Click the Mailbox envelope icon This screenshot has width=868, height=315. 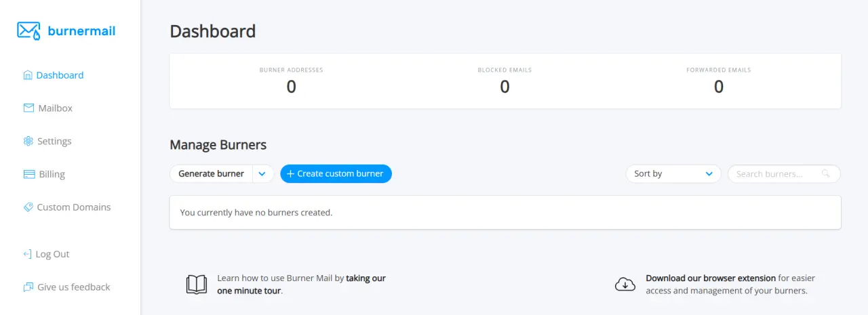pyautogui.click(x=28, y=108)
